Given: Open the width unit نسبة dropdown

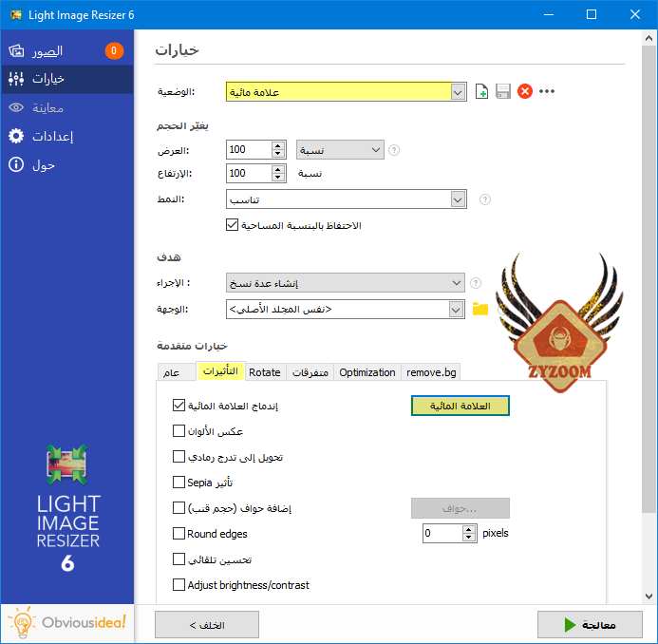Looking at the screenshot, I should [x=340, y=150].
